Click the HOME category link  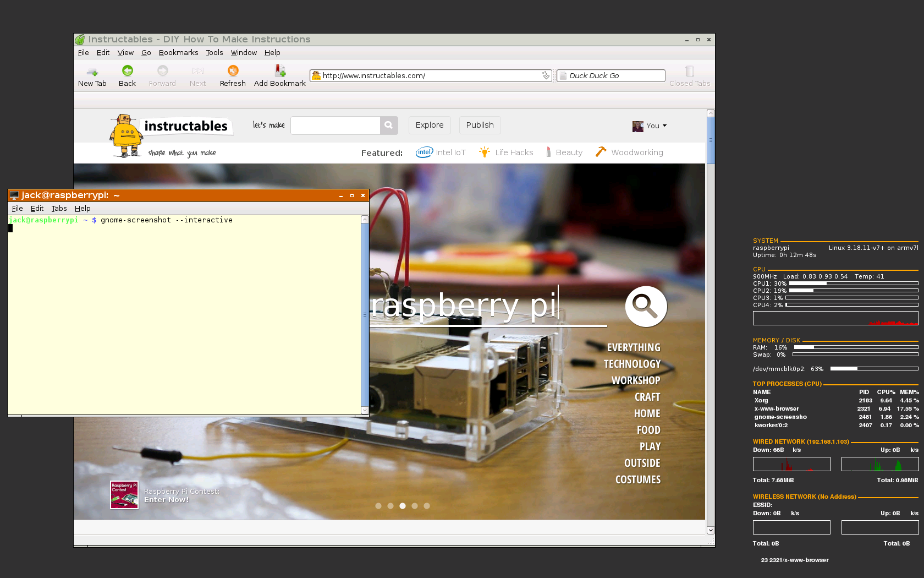pyautogui.click(x=647, y=413)
